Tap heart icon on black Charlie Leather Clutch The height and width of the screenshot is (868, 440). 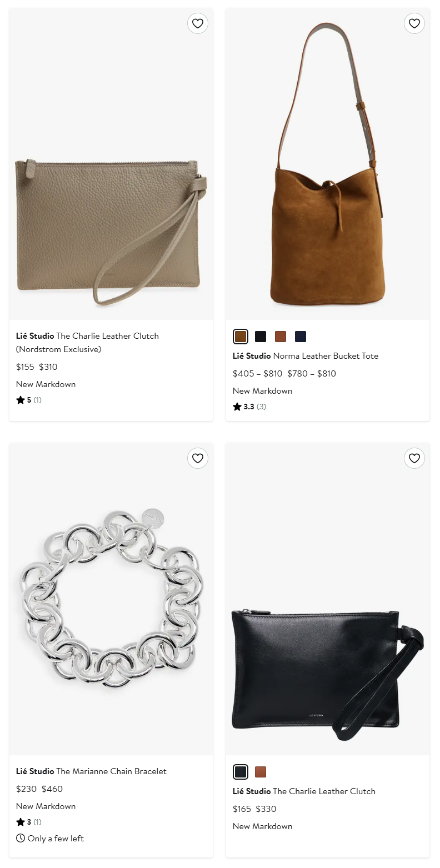click(414, 458)
